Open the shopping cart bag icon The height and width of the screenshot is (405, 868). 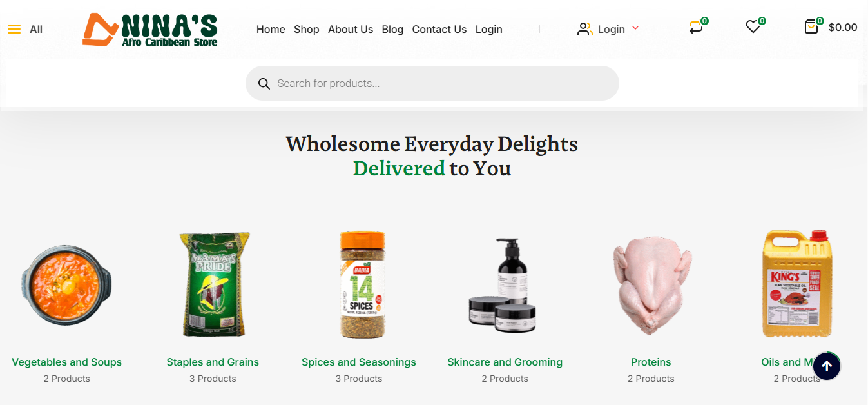click(x=811, y=27)
